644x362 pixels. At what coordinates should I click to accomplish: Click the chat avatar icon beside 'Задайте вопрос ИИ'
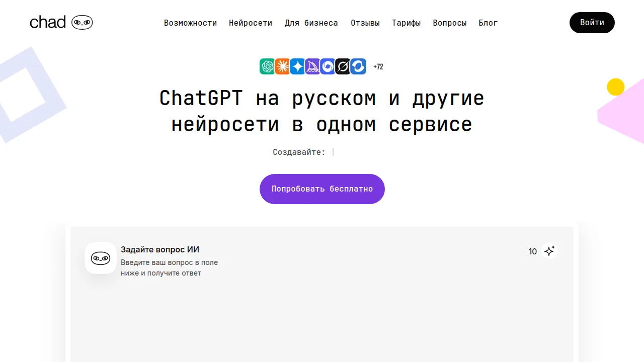[x=101, y=258]
